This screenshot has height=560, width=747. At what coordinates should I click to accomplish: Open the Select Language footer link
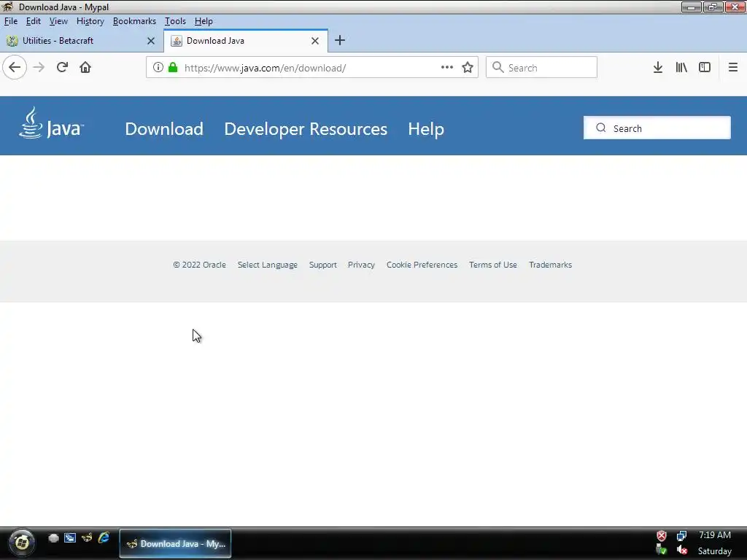pos(267,265)
